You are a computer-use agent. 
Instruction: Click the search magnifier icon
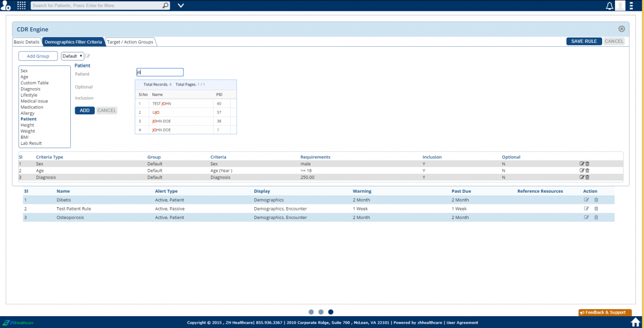(x=165, y=6)
